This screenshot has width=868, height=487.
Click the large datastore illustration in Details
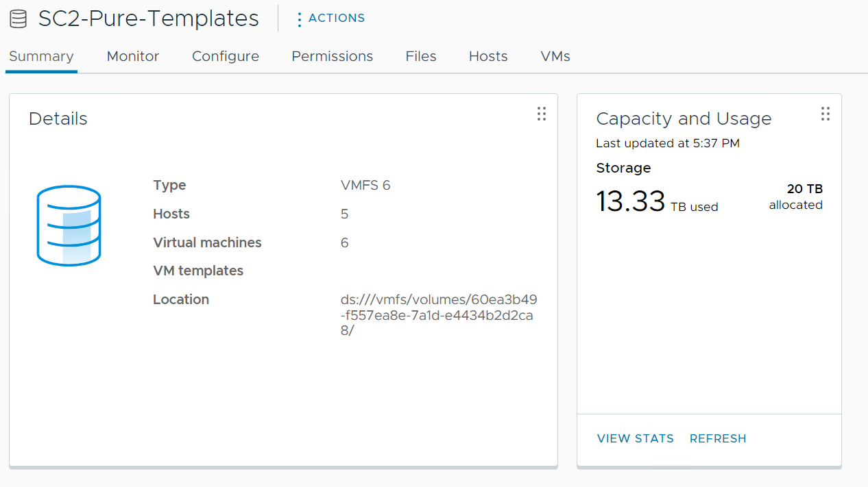tap(69, 225)
